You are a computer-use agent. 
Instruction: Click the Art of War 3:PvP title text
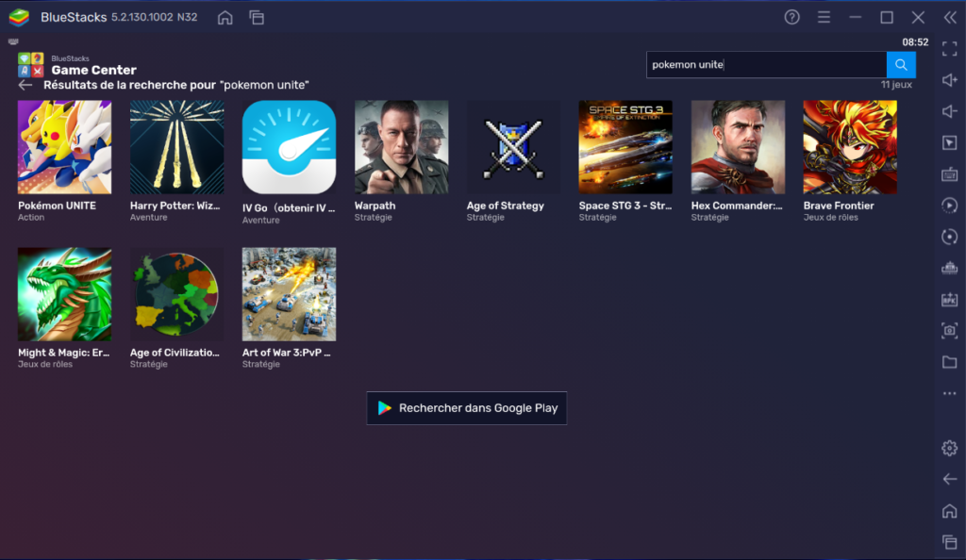coord(287,353)
